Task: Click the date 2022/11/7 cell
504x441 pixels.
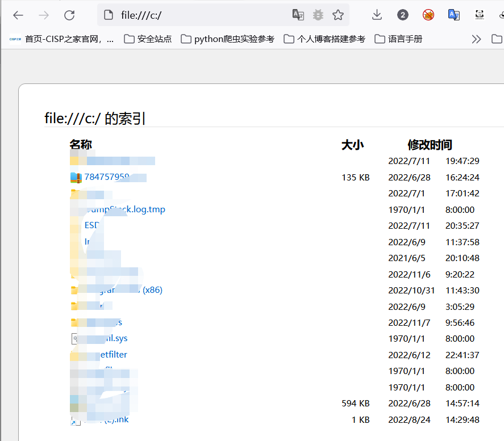Action: click(409, 323)
